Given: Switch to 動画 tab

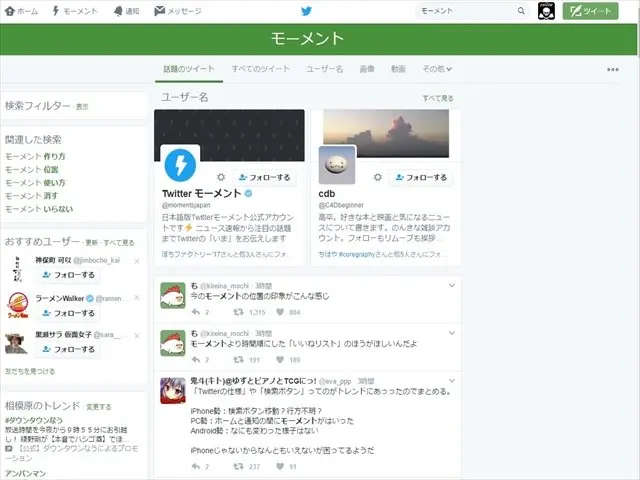Looking at the screenshot, I should click(x=398, y=69).
